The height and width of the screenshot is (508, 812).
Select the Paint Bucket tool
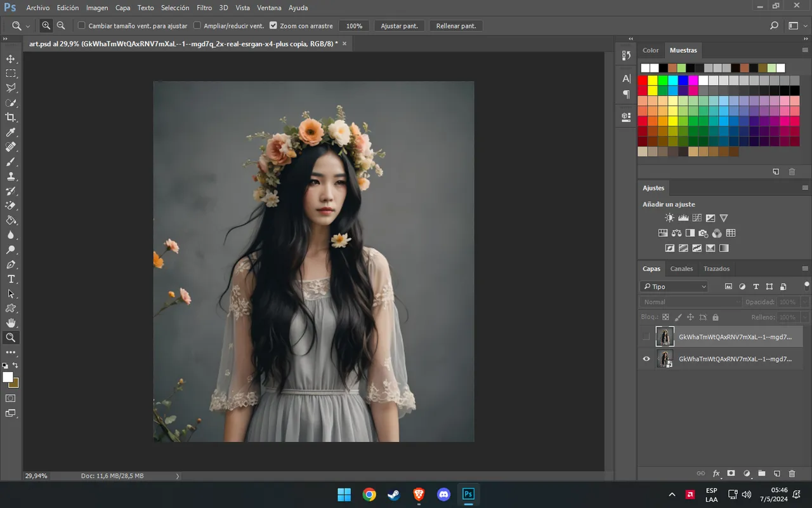(11, 220)
